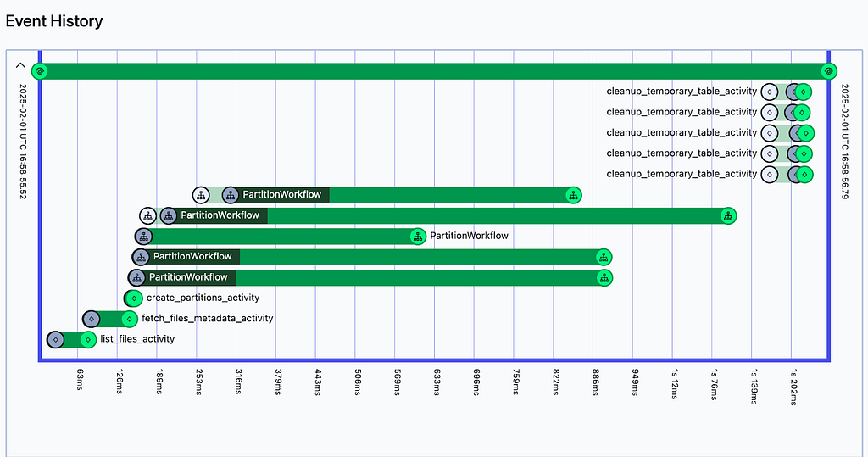Click the 949ms axis label
The image size is (868, 457).
[x=636, y=382]
